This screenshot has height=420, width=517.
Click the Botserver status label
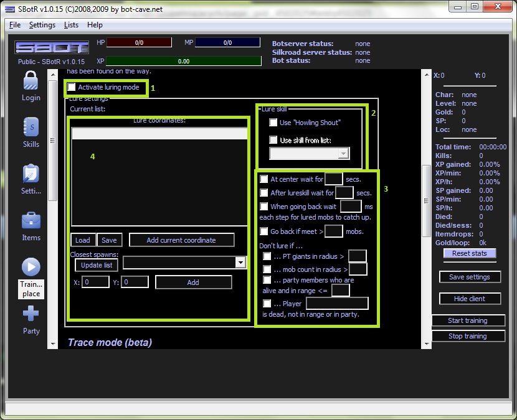(x=303, y=44)
